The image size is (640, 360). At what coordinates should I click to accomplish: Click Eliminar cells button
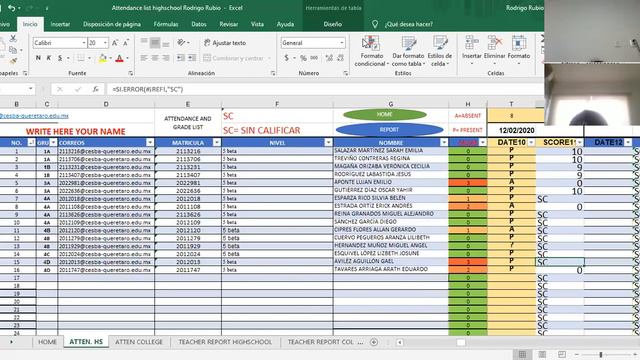pyautogui.click(x=494, y=50)
